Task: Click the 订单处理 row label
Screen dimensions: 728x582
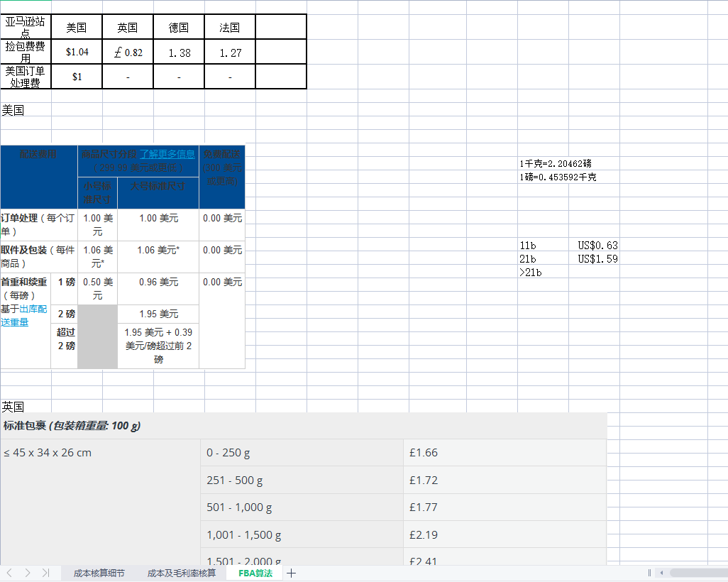Action: [x=38, y=225]
